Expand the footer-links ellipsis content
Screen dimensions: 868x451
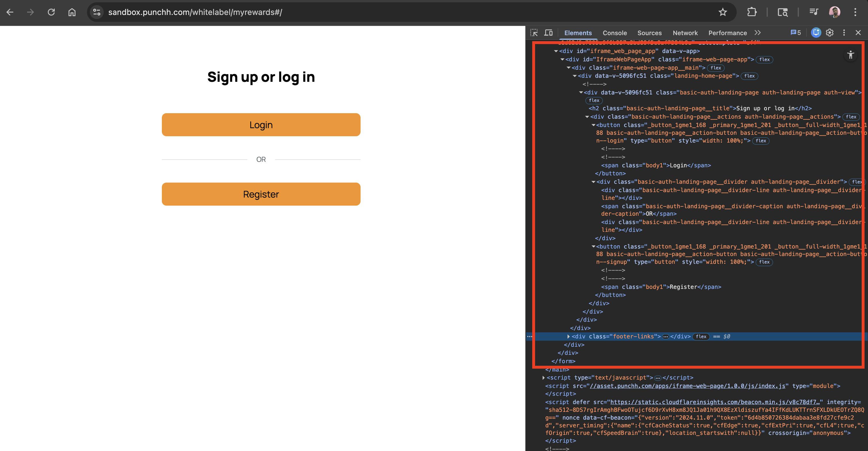pos(666,337)
